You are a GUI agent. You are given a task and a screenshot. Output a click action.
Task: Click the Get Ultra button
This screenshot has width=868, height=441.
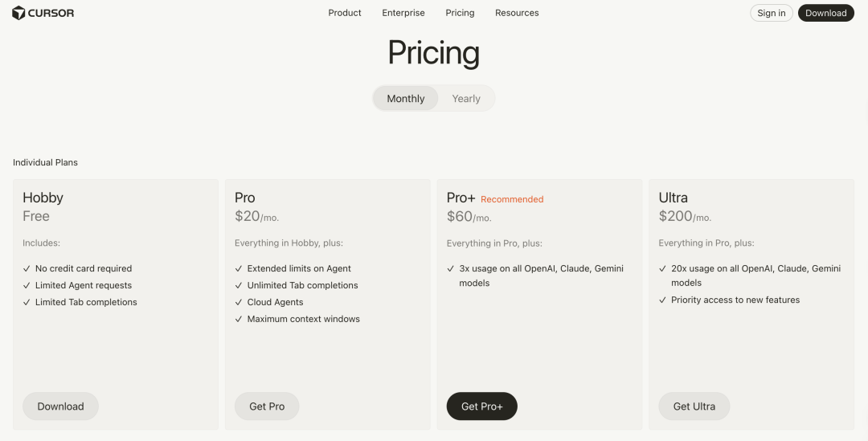694,406
